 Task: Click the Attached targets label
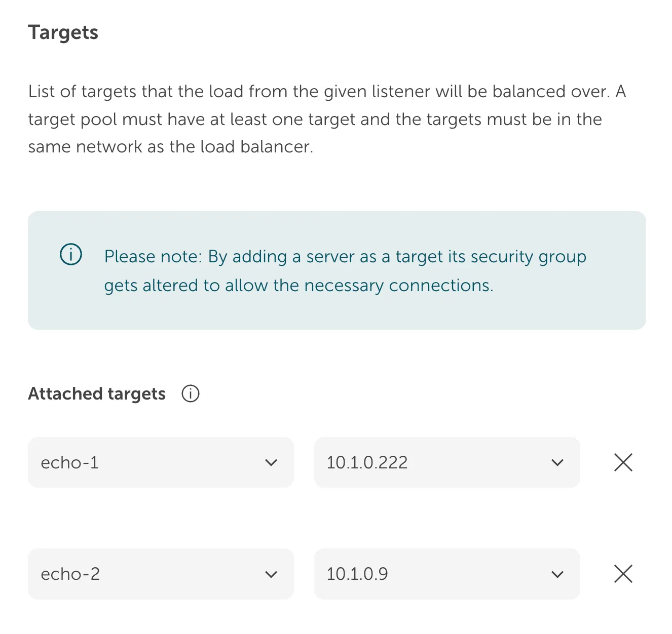point(97,393)
